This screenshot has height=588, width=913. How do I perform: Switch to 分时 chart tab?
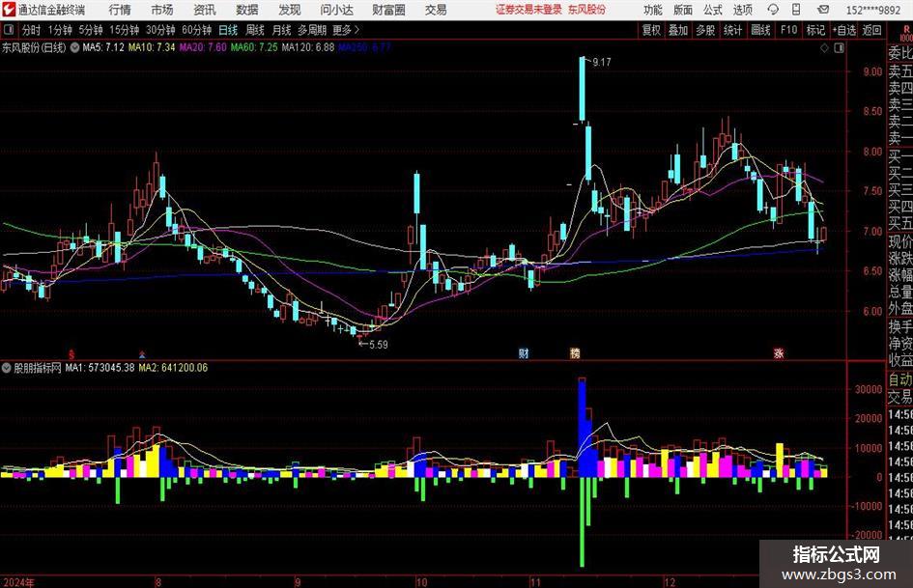[31, 30]
